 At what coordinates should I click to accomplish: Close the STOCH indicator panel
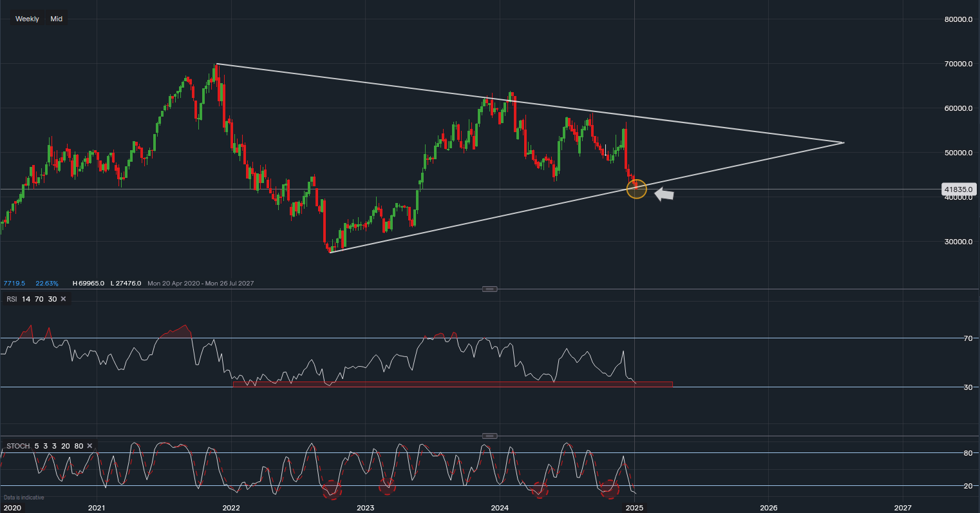click(x=90, y=446)
